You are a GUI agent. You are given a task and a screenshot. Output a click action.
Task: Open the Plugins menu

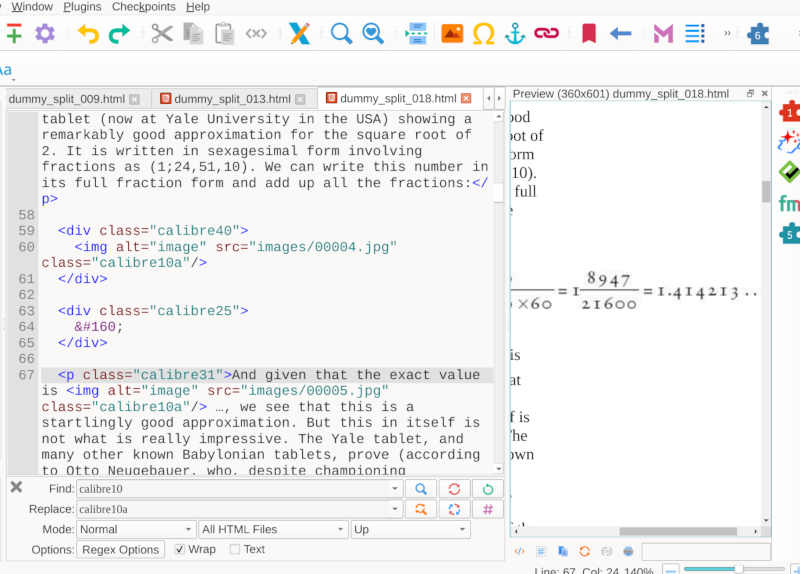coord(82,7)
